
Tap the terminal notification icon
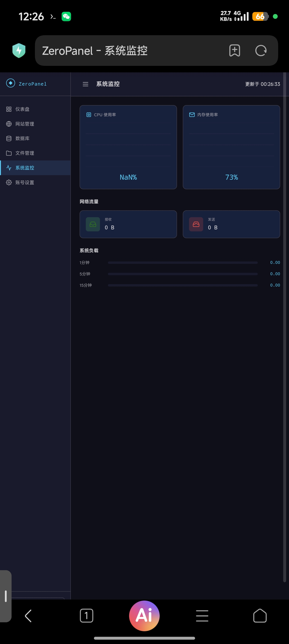(53, 17)
